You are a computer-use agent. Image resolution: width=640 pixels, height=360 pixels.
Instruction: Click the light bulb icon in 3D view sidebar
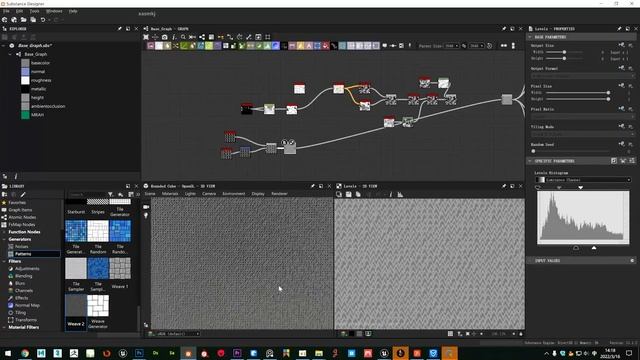point(146,216)
